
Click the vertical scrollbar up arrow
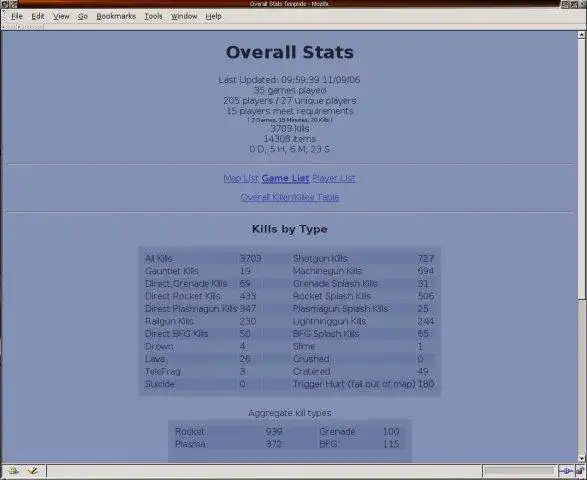click(x=581, y=35)
